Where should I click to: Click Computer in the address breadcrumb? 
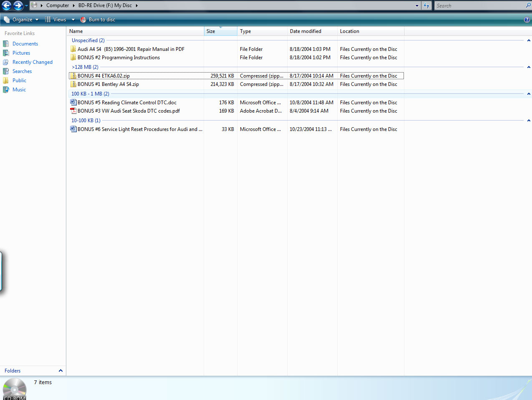(58, 5)
